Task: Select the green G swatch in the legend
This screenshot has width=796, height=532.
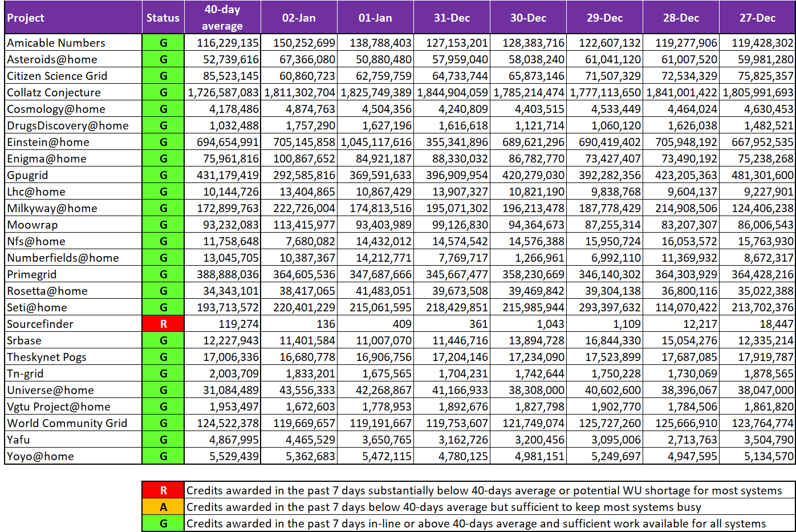Action: tap(163, 523)
